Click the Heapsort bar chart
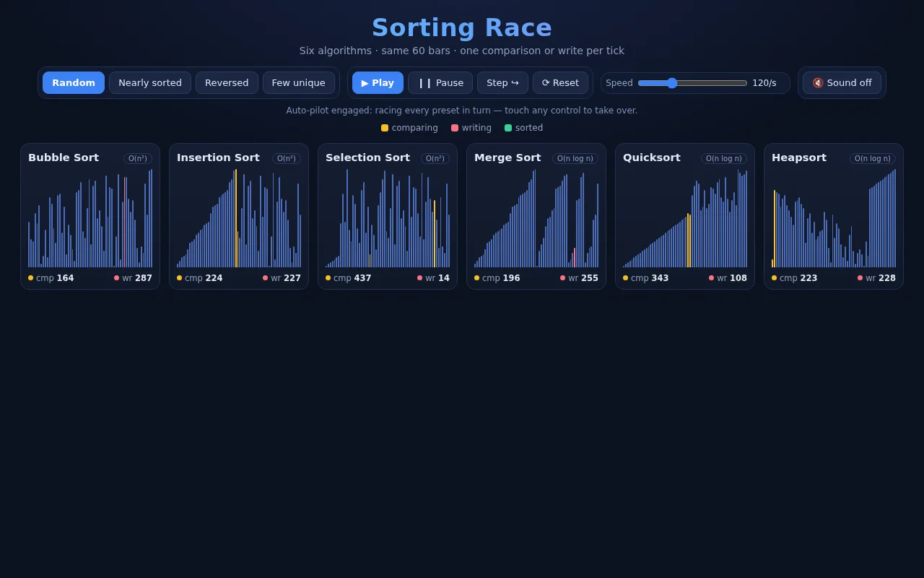Screen dimensions: 924x578 tap(834, 218)
